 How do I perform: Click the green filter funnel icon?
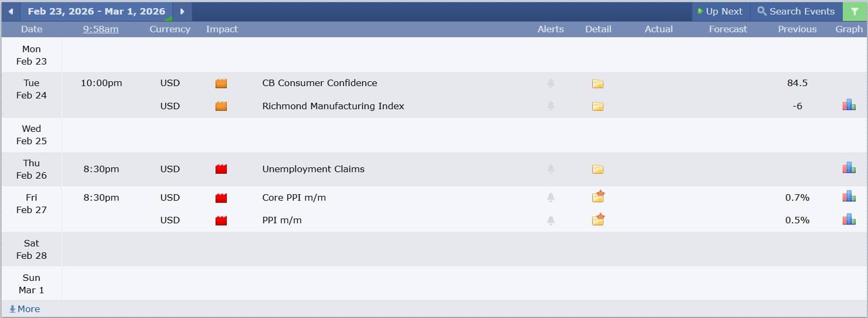click(x=855, y=11)
